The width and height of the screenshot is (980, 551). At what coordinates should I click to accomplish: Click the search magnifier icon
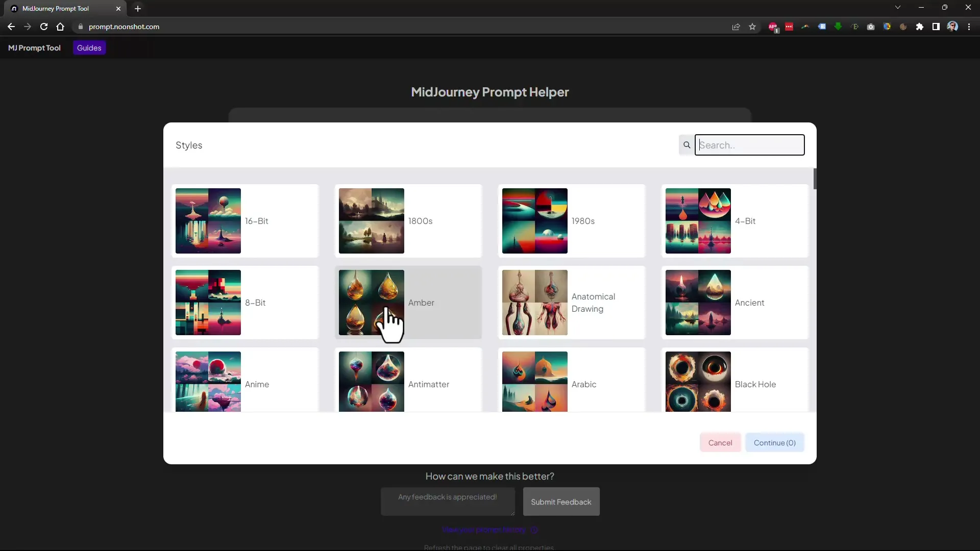[x=687, y=145]
